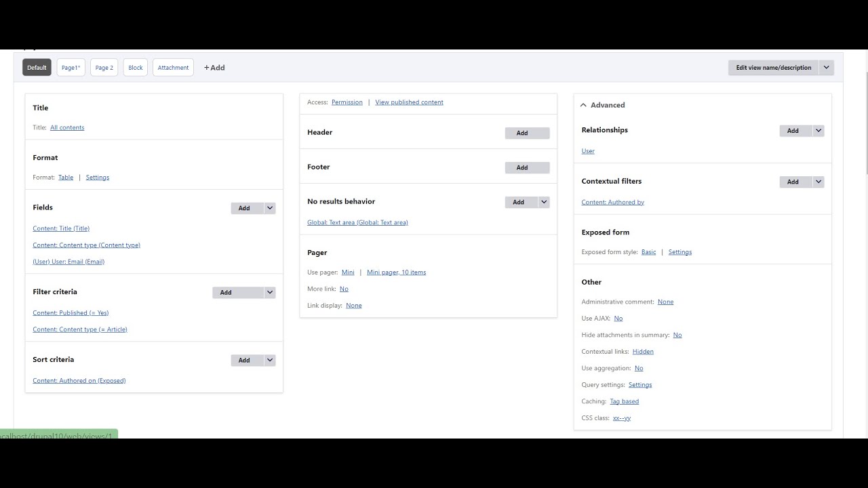Expand the Sort criteria Add dropdown arrow
The width and height of the screenshot is (868, 488).
[x=270, y=361]
